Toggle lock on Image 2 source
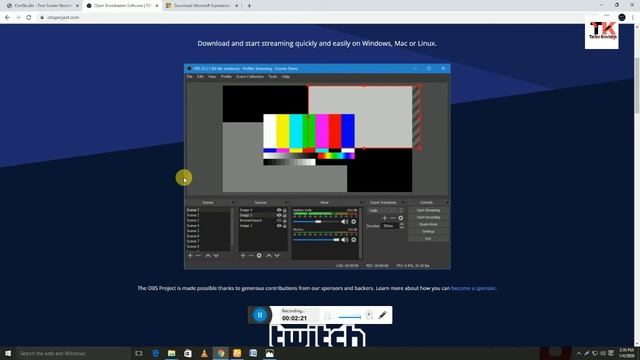The image size is (640, 360). pyautogui.click(x=284, y=226)
